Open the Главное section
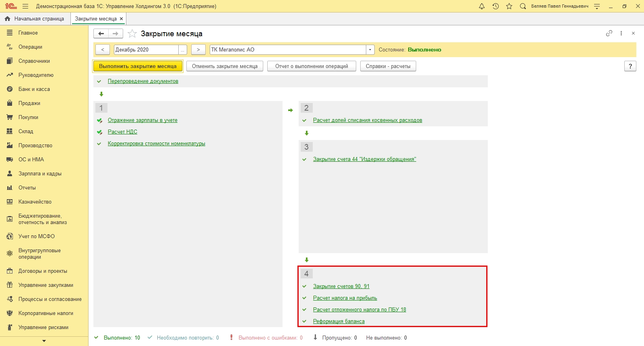This screenshot has height=346, width=644. (x=28, y=33)
